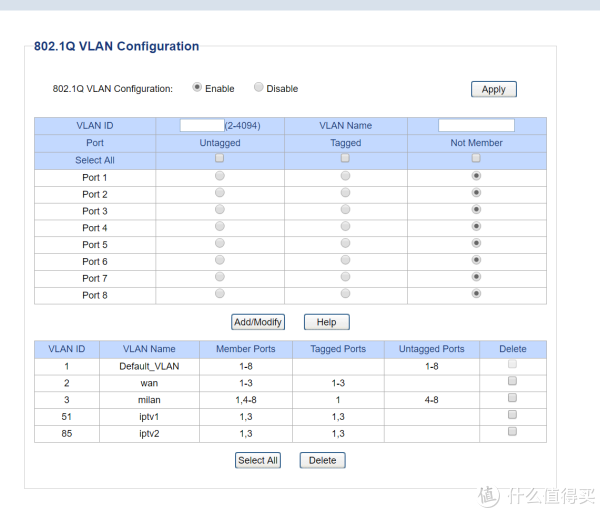The height and width of the screenshot is (513, 600).
Task: Set Port 5 to Untagged
Action: pyautogui.click(x=220, y=243)
